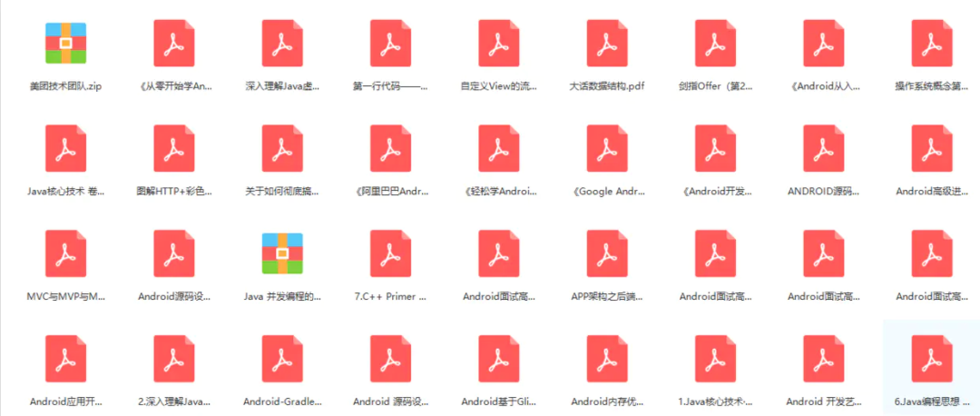The height and width of the screenshot is (416, 980).
Task: Select the 深入理解Java虚... PDF icon
Action: coord(282,44)
